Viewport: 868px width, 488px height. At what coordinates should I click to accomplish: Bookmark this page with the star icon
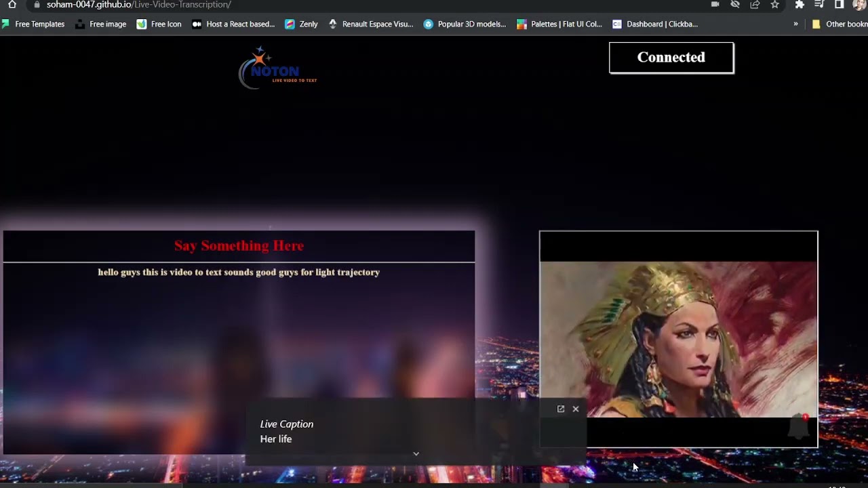click(x=774, y=4)
